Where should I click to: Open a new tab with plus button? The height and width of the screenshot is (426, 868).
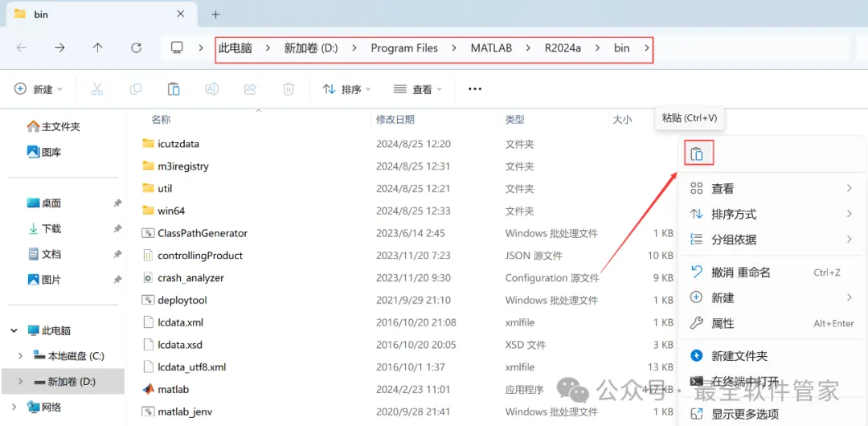click(216, 14)
